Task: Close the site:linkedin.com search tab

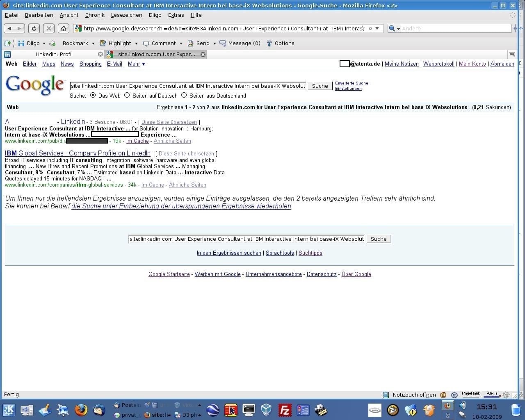Action: pyautogui.click(x=203, y=54)
